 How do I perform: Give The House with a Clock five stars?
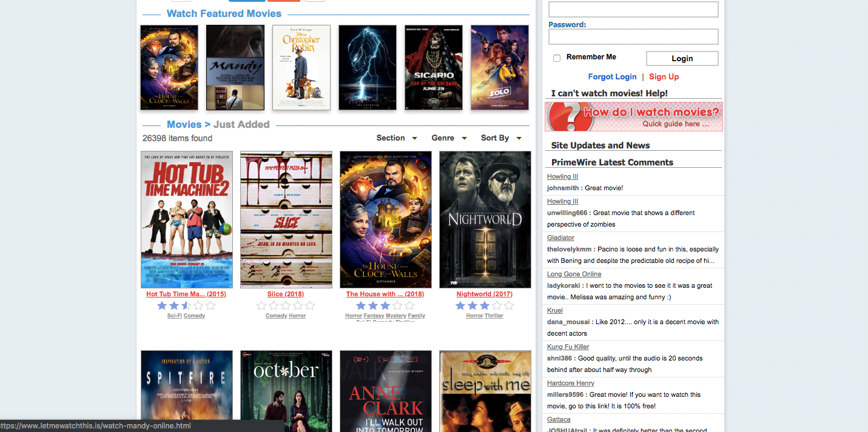coord(409,306)
